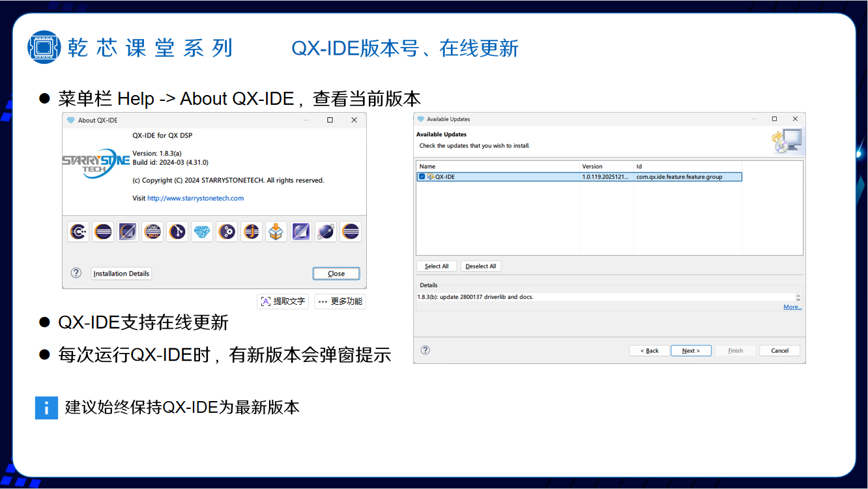Click the Eclipse icon after the planet icon
The width and height of the screenshot is (868, 489).
click(351, 232)
